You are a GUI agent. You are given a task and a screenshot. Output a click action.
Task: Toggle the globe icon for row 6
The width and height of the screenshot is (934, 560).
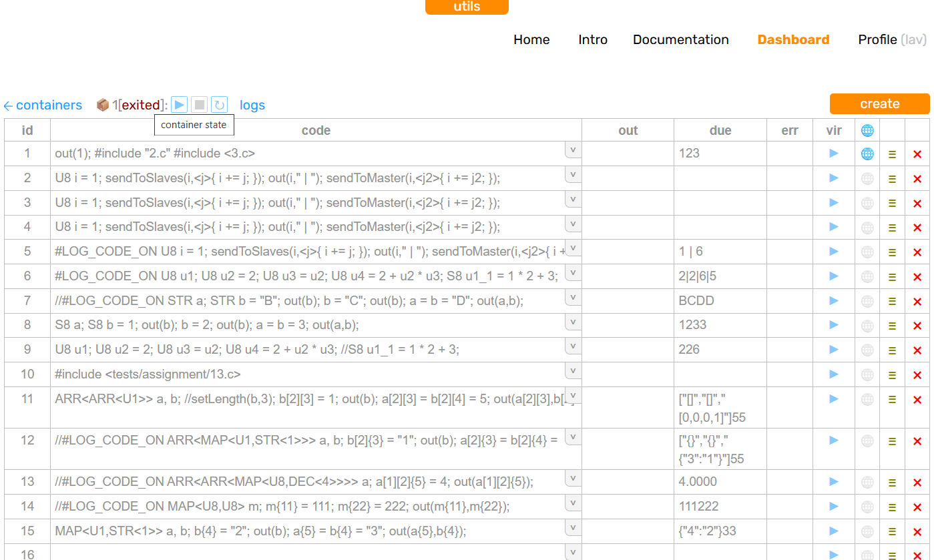[867, 277]
